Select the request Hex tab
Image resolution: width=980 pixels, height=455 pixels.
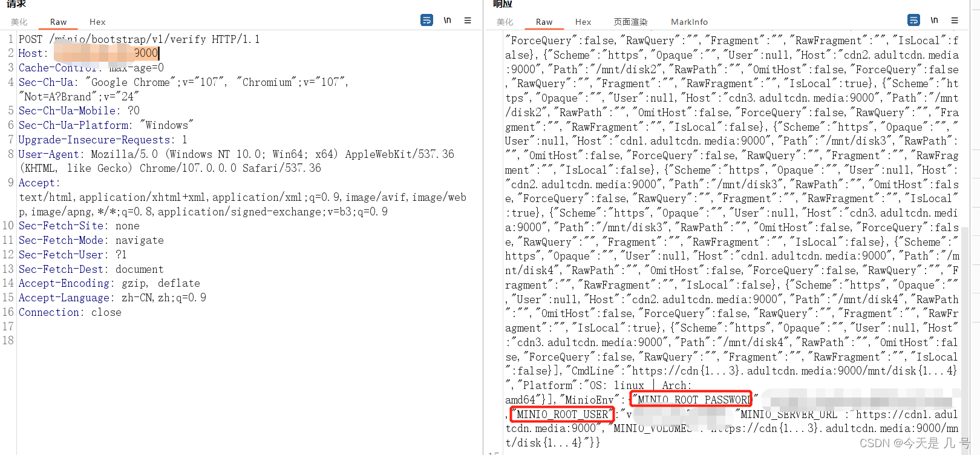[x=97, y=22]
